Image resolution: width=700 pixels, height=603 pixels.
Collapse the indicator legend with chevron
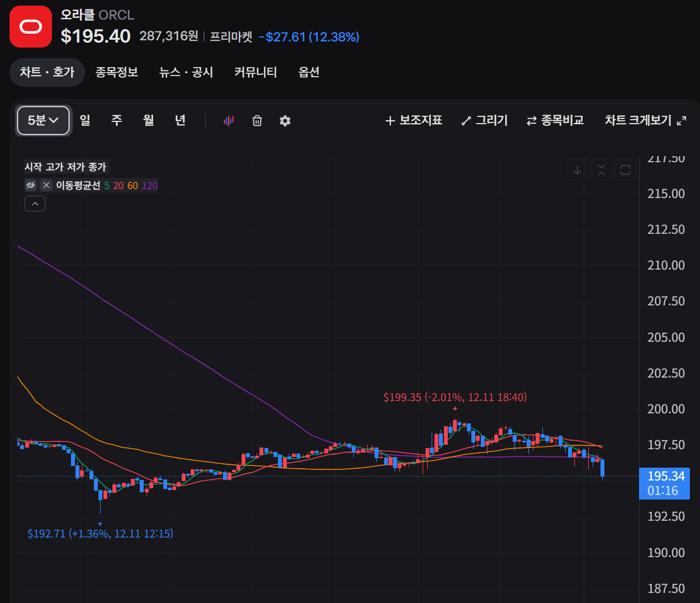(x=35, y=204)
